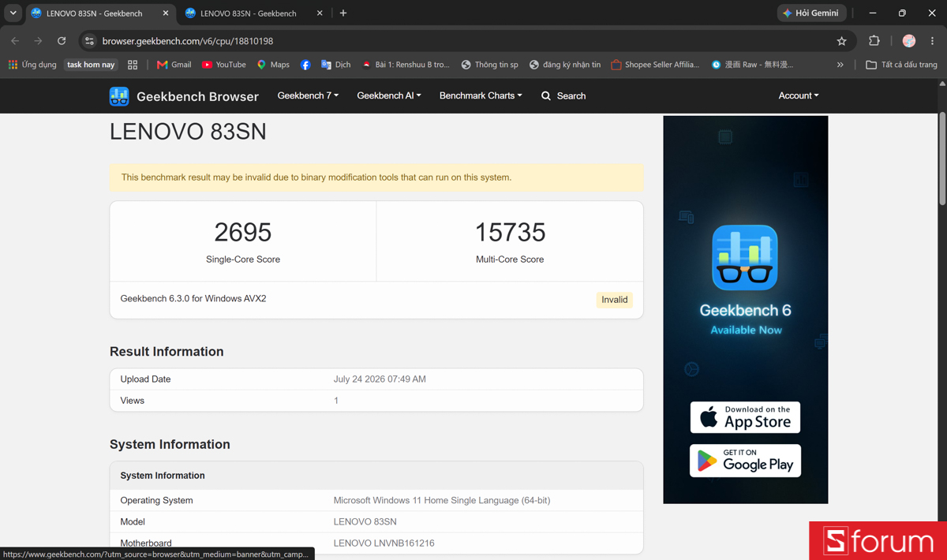This screenshot has height=560, width=947.
Task: Click the binary modification warning message
Action: [316, 177]
